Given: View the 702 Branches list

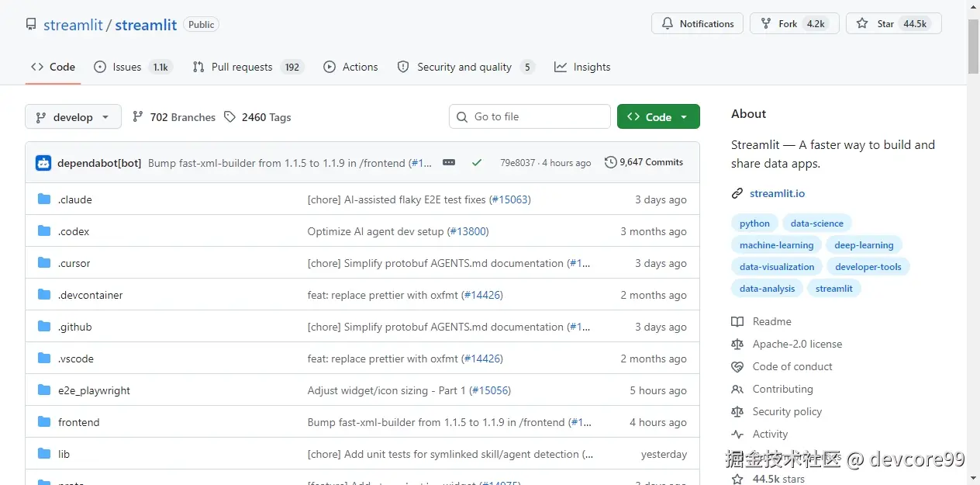Looking at the screenshot, I should (x=174, y=117).
